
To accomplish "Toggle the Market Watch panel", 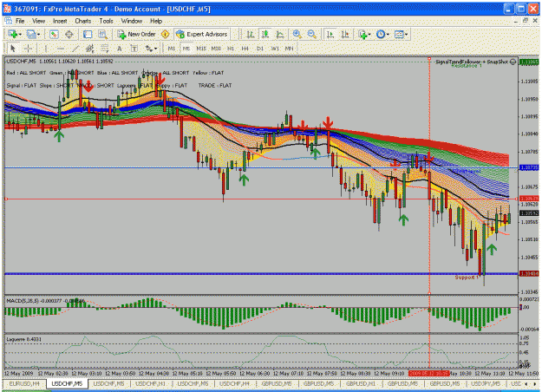I will click(54, 34).
